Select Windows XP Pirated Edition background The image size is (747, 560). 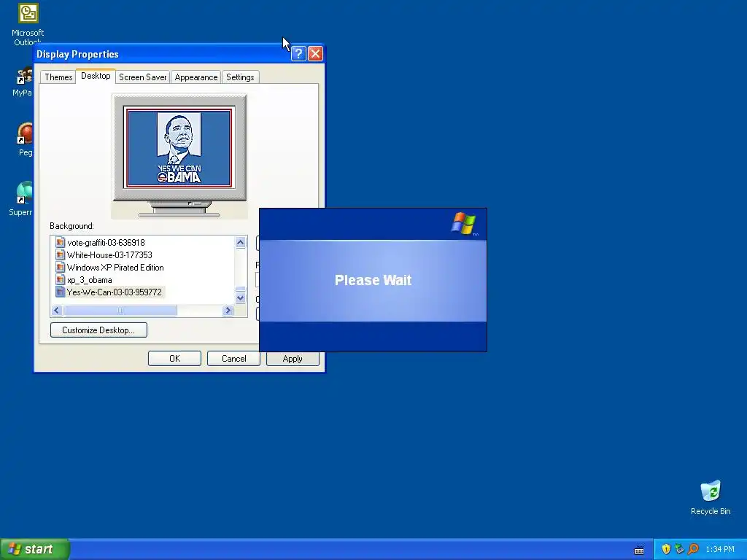[115, 267]
